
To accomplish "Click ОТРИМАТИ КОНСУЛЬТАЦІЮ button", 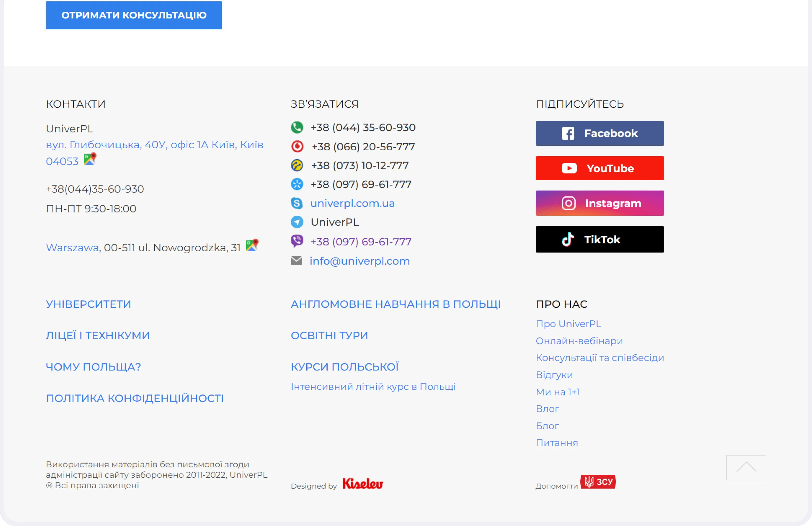I will pyautogui.click(x=134, y=15).
